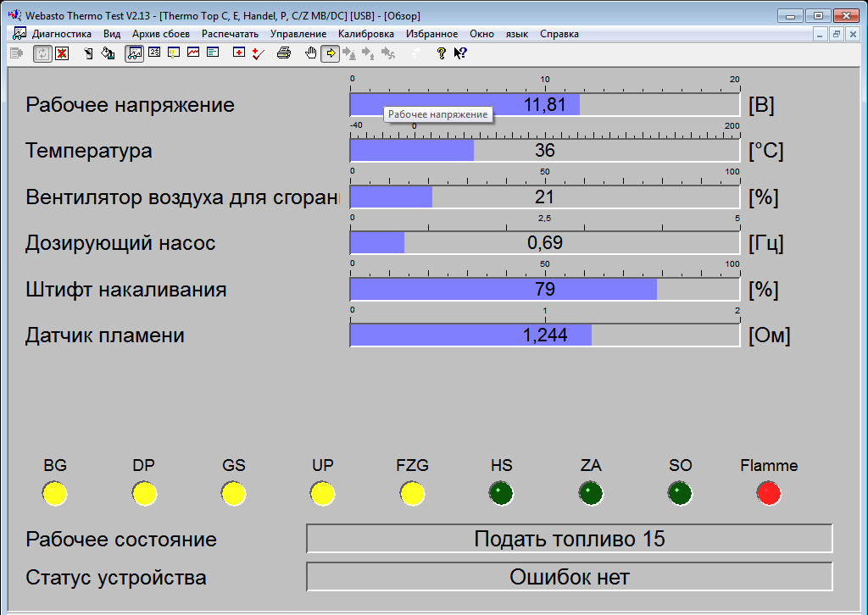This screenshot has height=615, width=868.
Task: Switch to the numeric 23 view icon
Action: click(154, 53)
